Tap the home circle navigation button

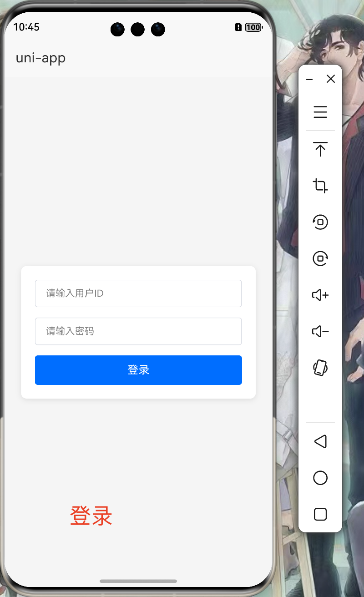click(320, 478)
